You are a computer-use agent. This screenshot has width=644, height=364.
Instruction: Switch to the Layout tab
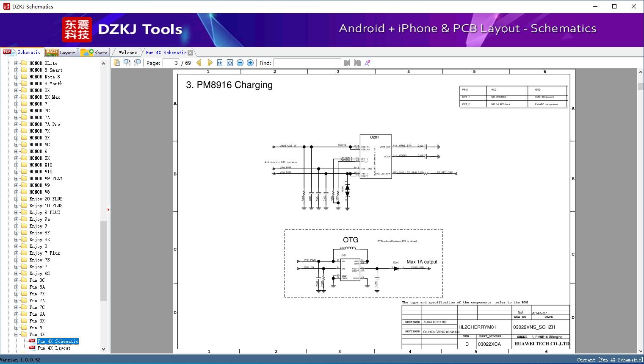(61, 53)
